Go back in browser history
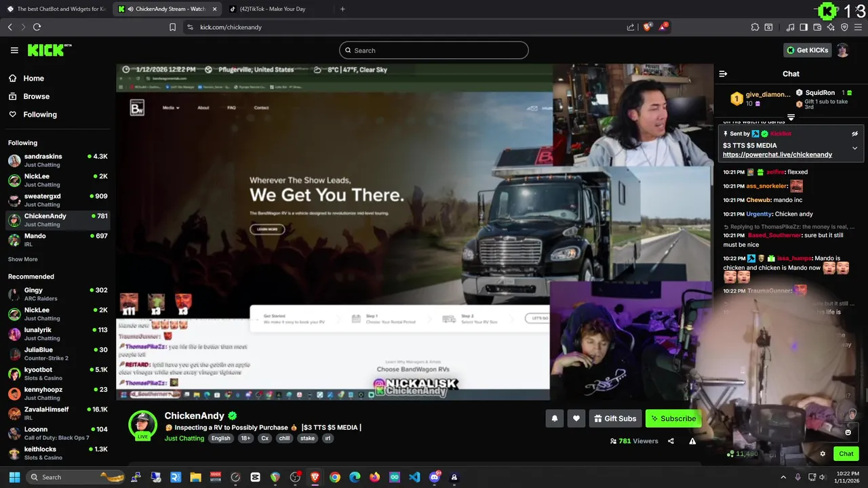 pyautogui.click(x=9, y=27)
